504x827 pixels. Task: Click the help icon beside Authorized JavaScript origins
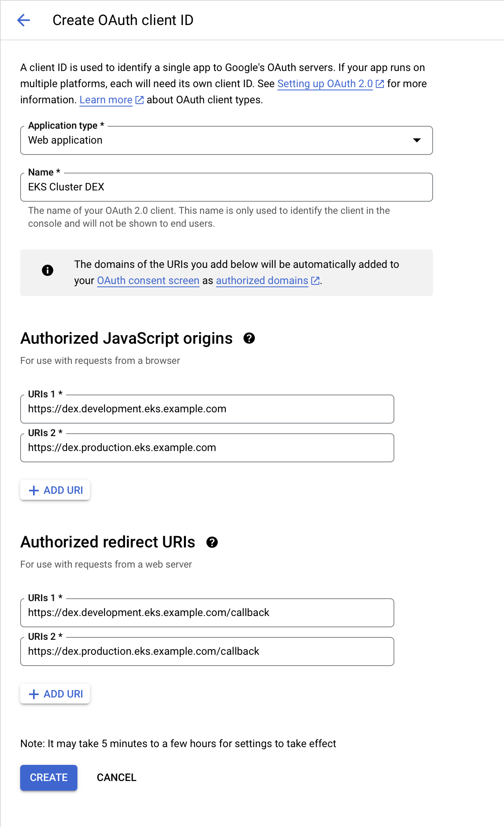(249, 339)
